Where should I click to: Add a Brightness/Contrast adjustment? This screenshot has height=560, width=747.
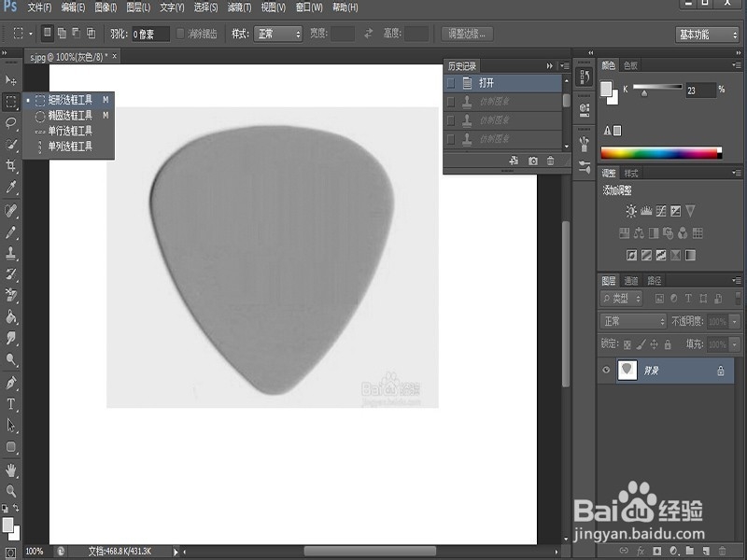[631, 211]
